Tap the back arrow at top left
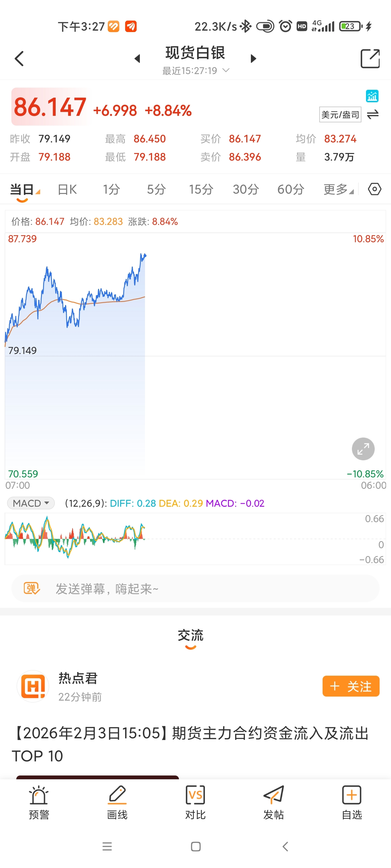This screenshot has width=391, height=868. (19, 59)
